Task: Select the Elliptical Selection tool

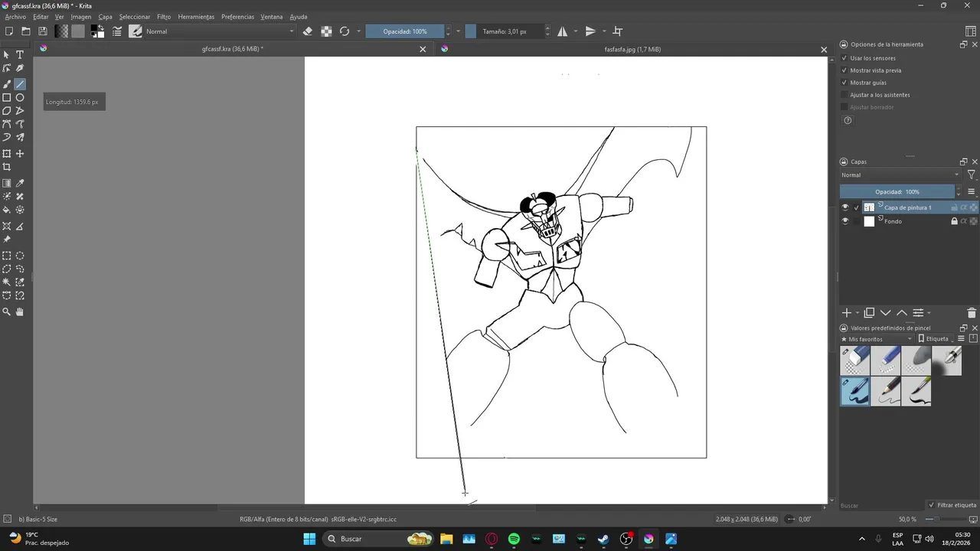Action: (20, 256)
